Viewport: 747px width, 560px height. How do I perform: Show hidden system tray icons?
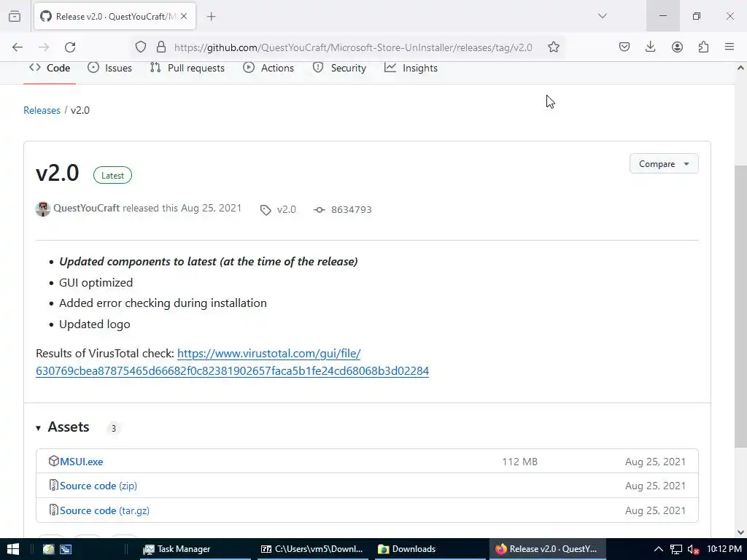659,549
